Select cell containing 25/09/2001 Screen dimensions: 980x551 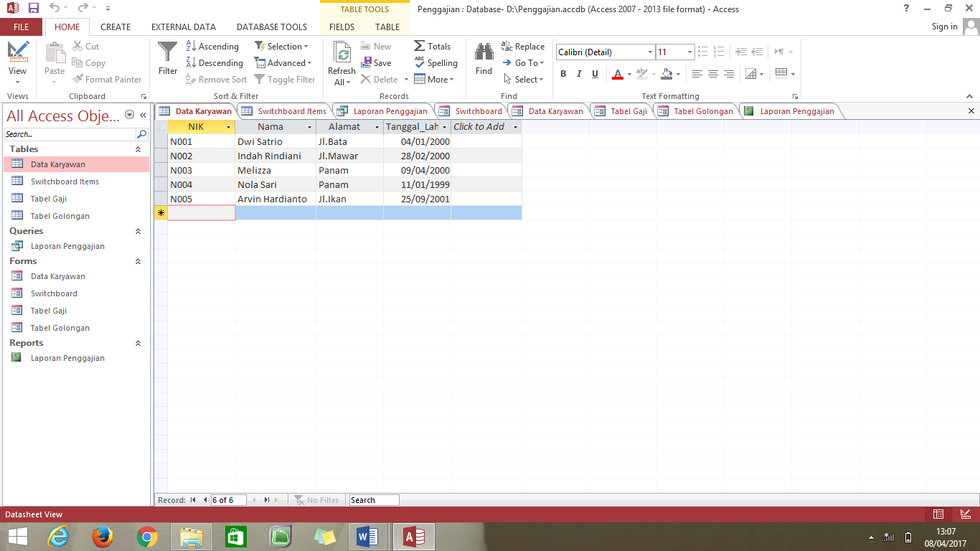pos(417,199)
